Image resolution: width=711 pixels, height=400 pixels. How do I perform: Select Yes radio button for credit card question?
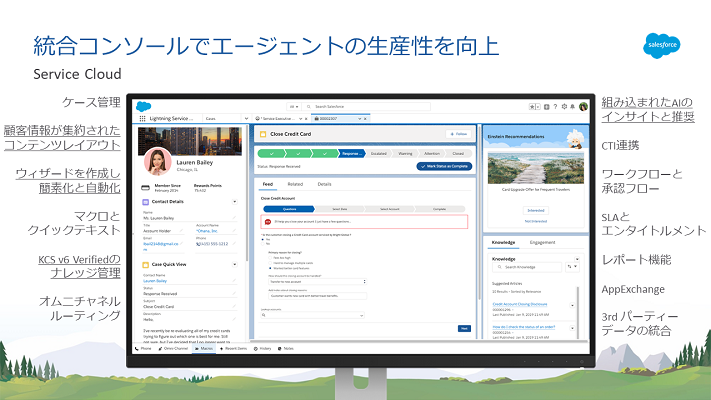[263, 239]
